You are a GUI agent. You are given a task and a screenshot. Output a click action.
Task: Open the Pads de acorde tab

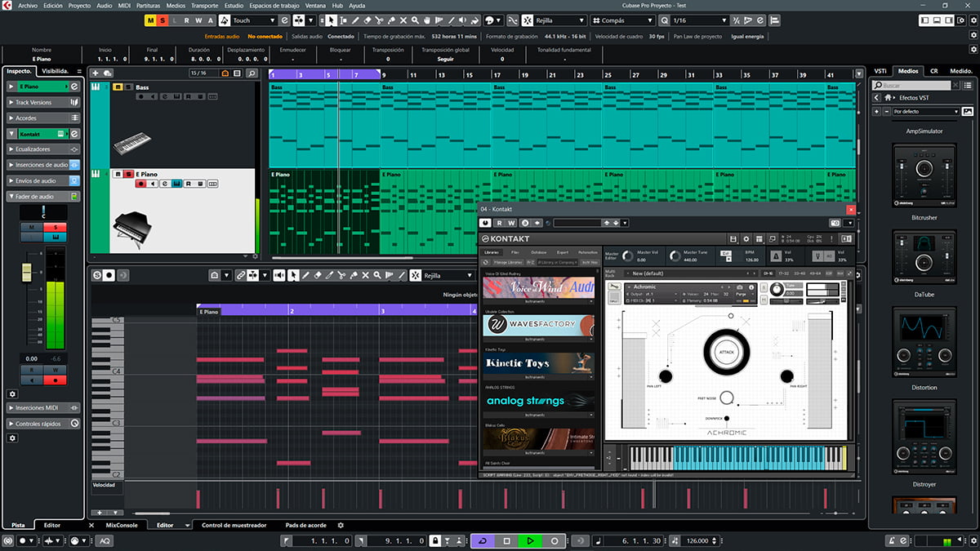(x=306, y=525)
